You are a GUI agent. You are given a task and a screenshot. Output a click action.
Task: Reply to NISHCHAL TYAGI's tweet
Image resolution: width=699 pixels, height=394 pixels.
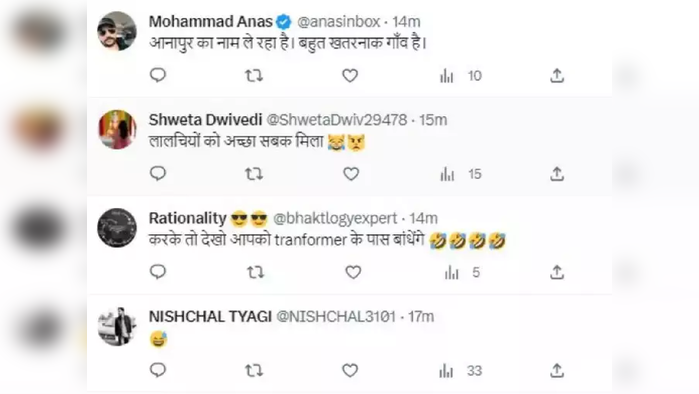pyautogui.click(x=158, y=370)
